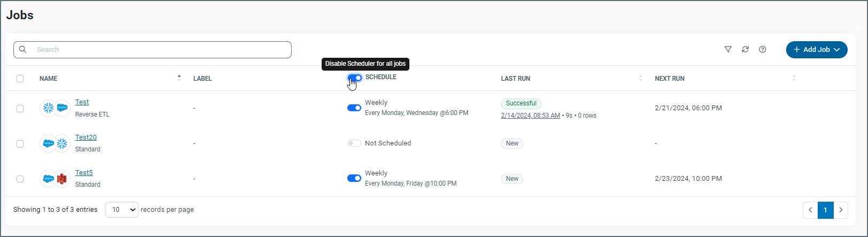Turn off the Test job schedule toggle

pos(354,108)
